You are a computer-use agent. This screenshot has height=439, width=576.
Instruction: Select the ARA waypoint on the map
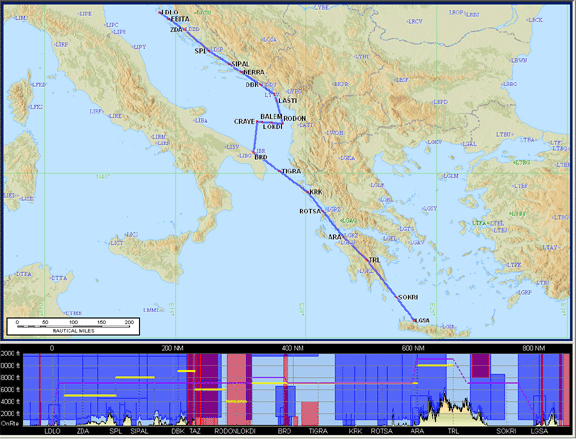[335, 237]
